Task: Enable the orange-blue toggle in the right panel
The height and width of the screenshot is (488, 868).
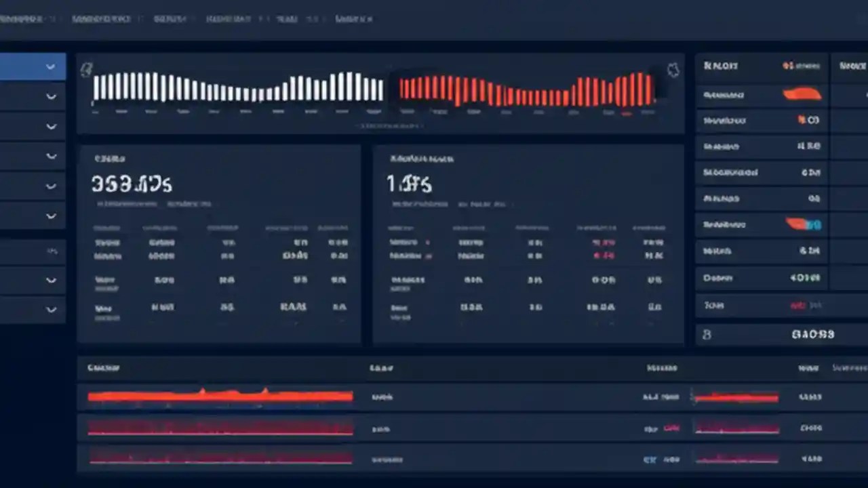Action: click(803, 224)
